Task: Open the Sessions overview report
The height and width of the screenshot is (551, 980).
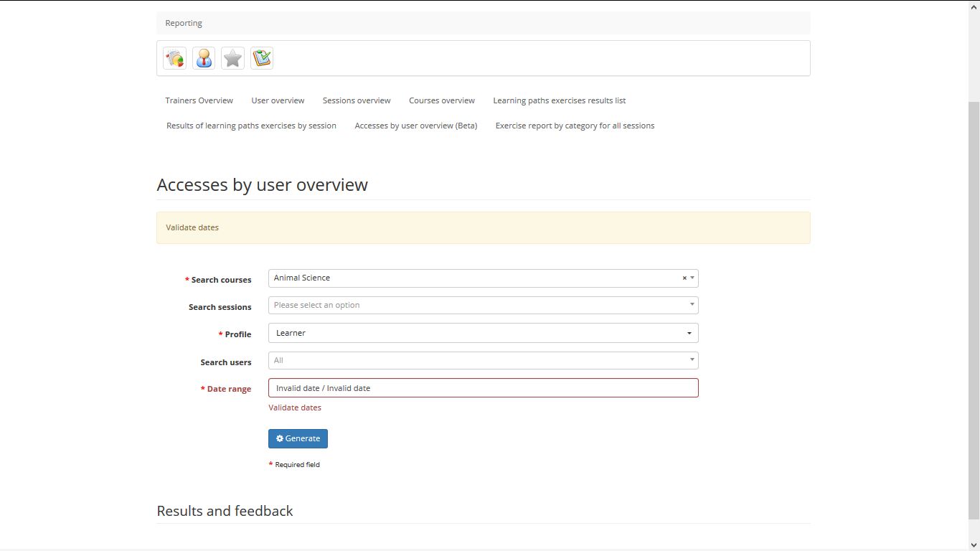Action: click(356, 100)
